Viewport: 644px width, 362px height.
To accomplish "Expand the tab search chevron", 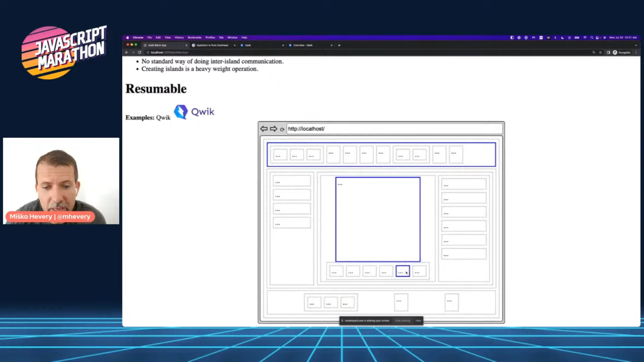I will pyautogui.click(x=636, y=45).
